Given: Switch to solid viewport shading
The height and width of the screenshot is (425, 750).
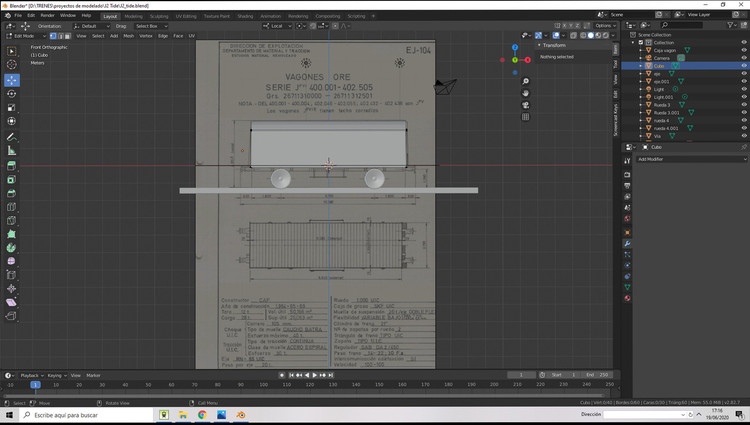Looking at the screenshot, I should [x=591, y=35].
